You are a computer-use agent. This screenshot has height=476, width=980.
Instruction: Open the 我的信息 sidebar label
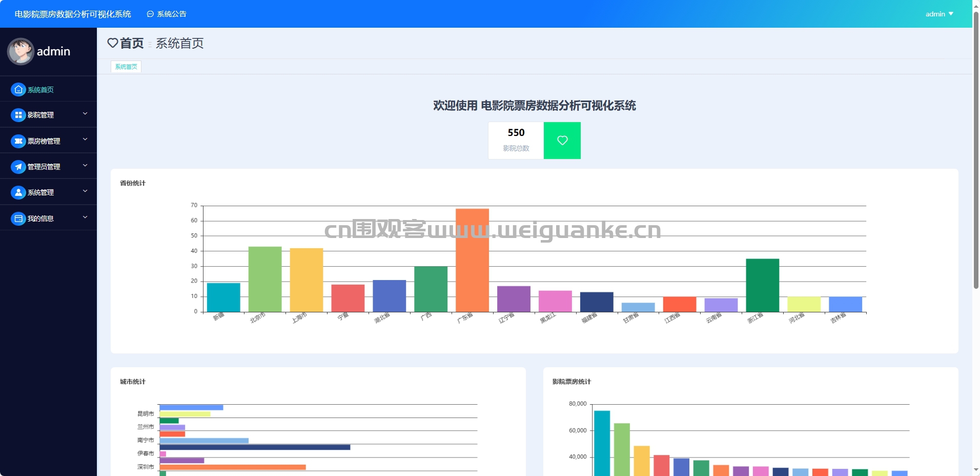point(40,219)
